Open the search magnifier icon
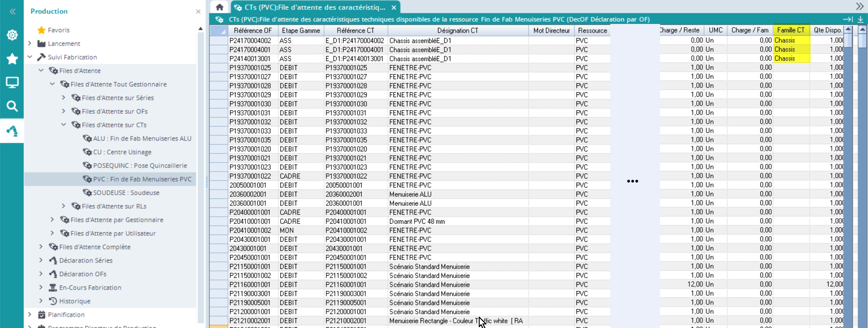Image resolution: width=868 pixels, height=328 pixels. [12, 106]
